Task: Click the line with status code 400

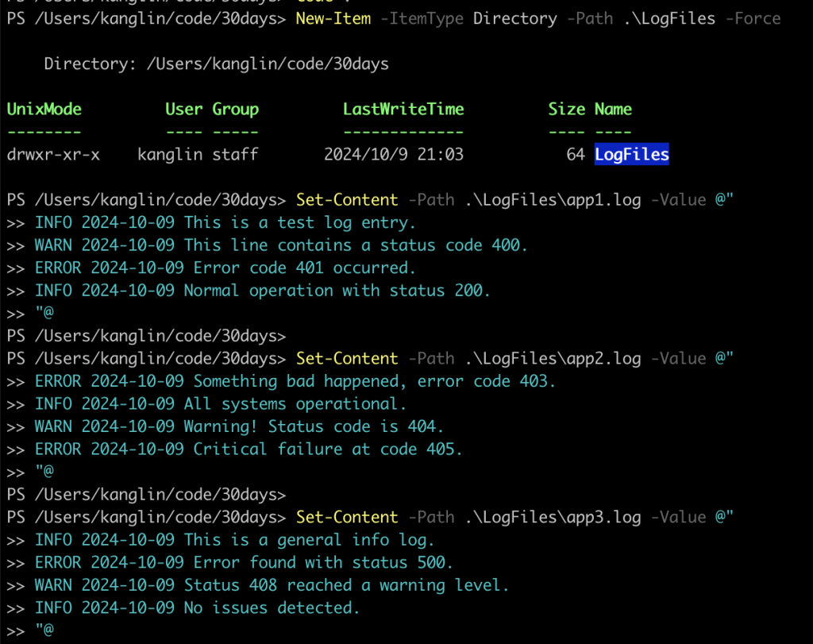Action: point(281,245)
